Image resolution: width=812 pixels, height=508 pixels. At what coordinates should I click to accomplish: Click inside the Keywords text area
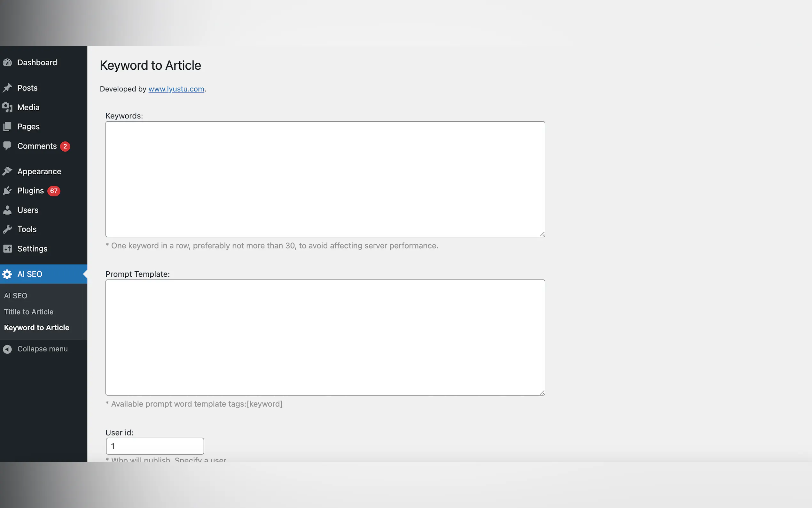pyautogui.click(x=325, y=179)
